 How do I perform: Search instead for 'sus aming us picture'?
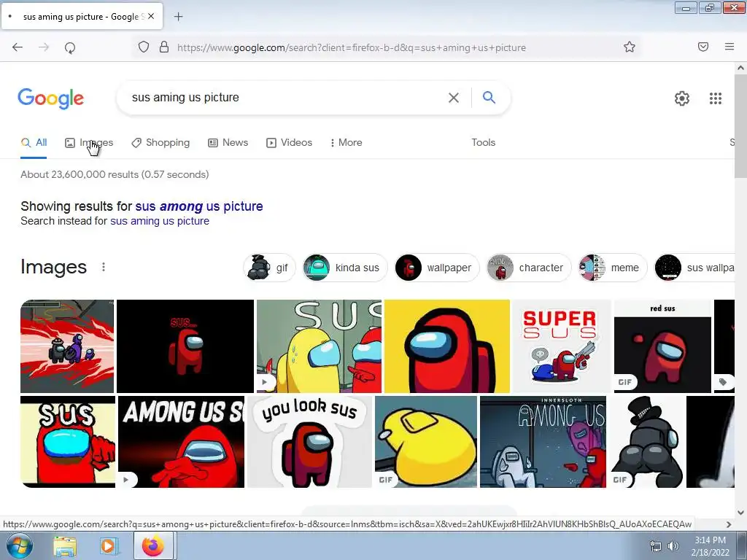[160, 221]
